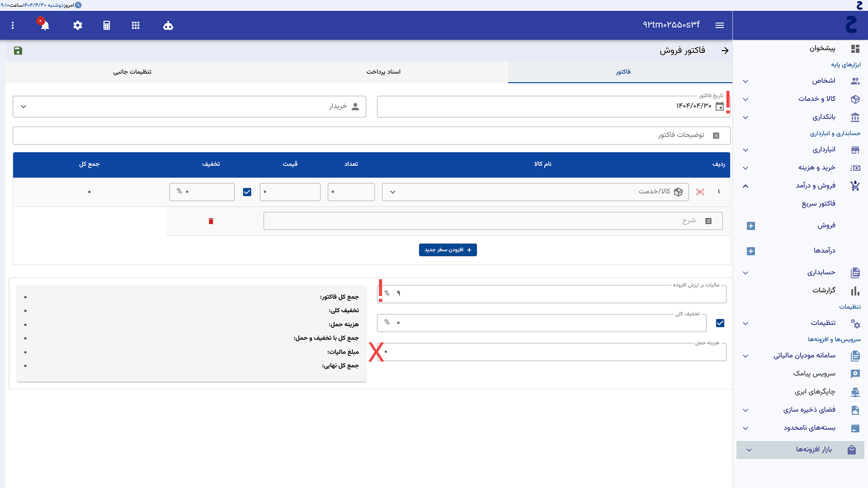Click the barcode scanner icon in row 1
The height and width of the screenshot is (488, 868).
(x=700, y=192)
